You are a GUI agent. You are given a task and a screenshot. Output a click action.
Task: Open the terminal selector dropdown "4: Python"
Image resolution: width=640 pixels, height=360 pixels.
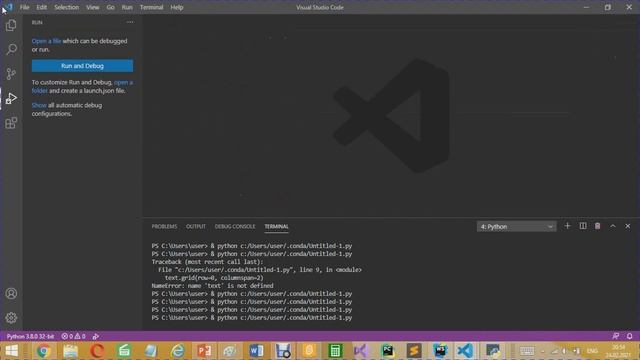point(516,227)
